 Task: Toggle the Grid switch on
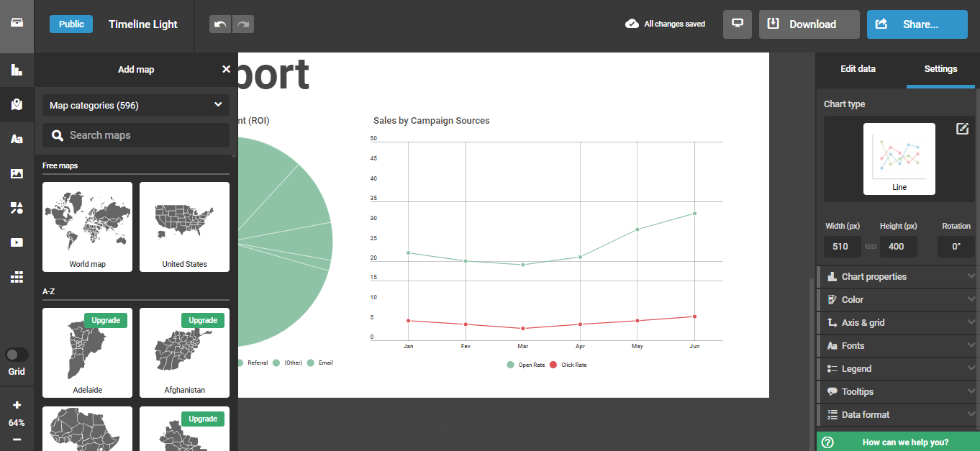17,355
